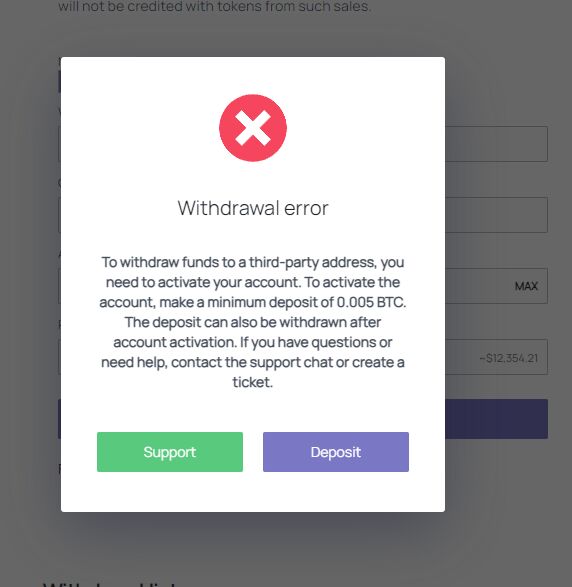The height and width of the screenshot is (587, 572).
Task: Click the dark withdraw button behind dialog
Action: [x=496, y=419]
